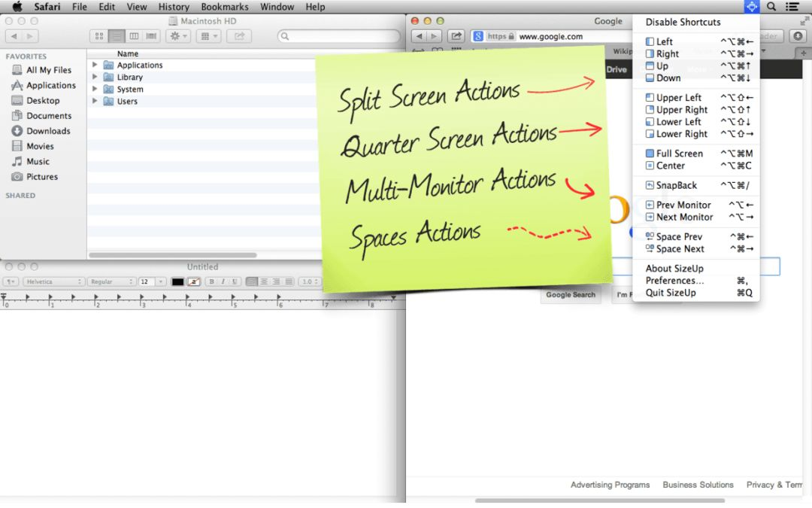The image size is (812, 508).
Task: Click the Name column header
Action: point(127,53)
